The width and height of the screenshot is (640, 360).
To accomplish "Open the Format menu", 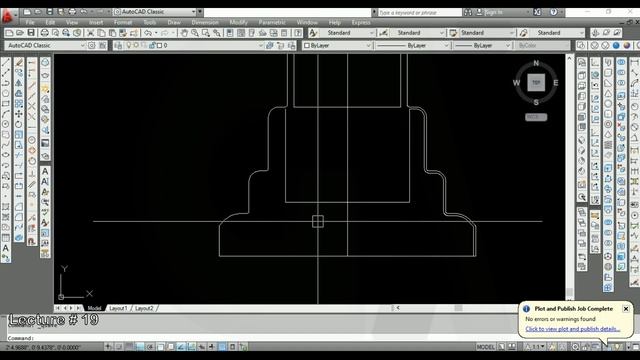I will (x=123, y=22).
